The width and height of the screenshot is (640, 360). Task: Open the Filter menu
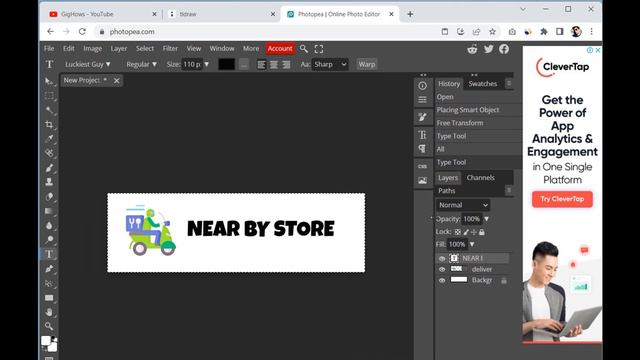coord(170,49)
